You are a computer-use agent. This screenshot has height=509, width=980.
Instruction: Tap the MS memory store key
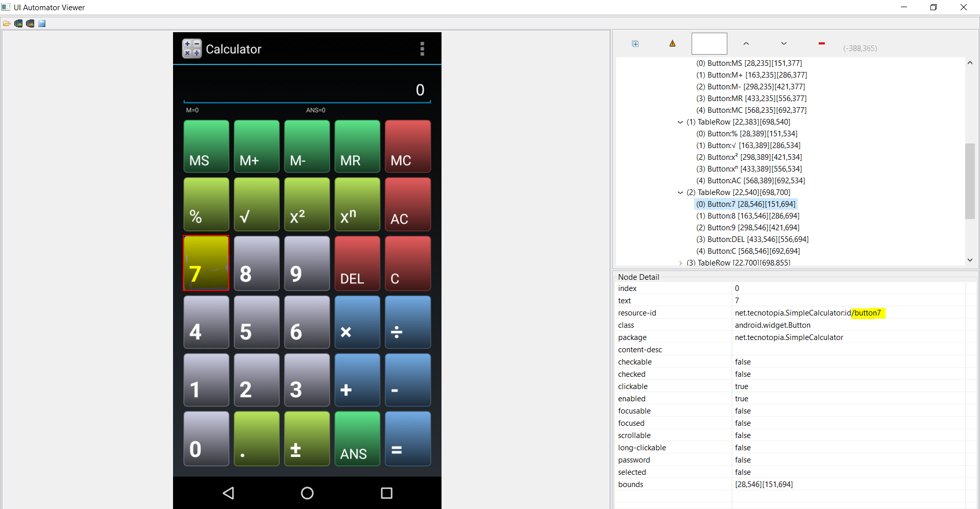(x=206, y=147)
